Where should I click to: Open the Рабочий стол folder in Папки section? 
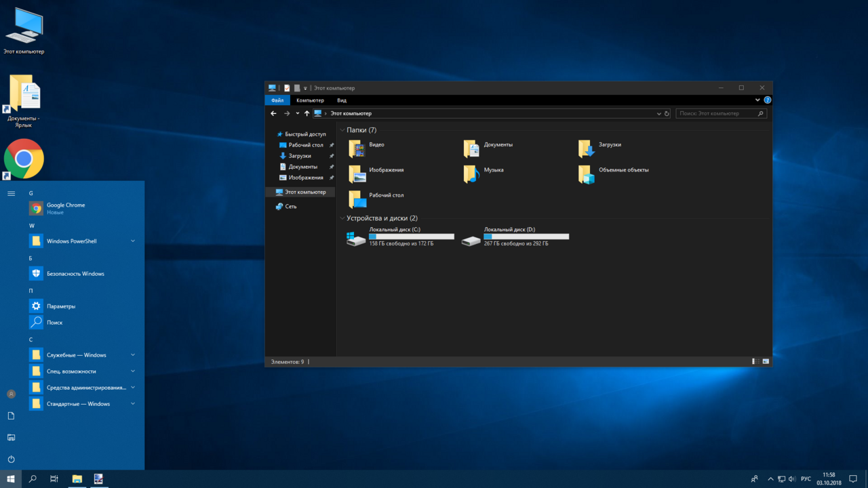click(376, 199)
